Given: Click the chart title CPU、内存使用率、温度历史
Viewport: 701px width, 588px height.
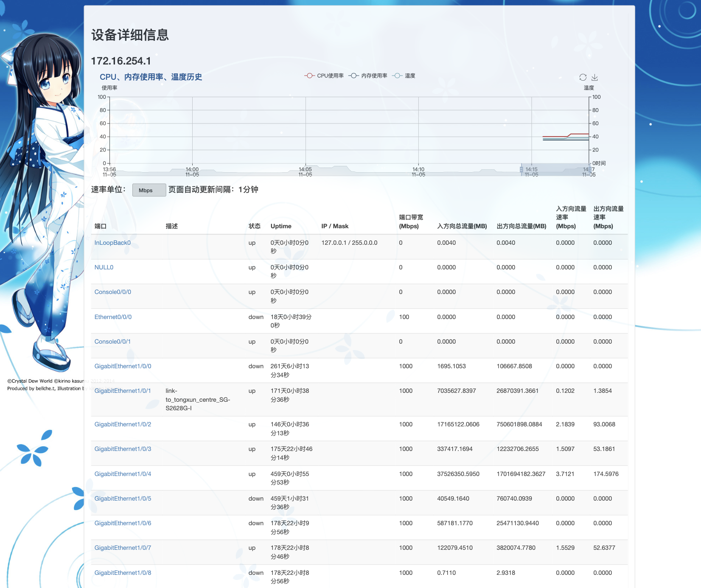Looking at the screenshot, I should coord(151,77).
